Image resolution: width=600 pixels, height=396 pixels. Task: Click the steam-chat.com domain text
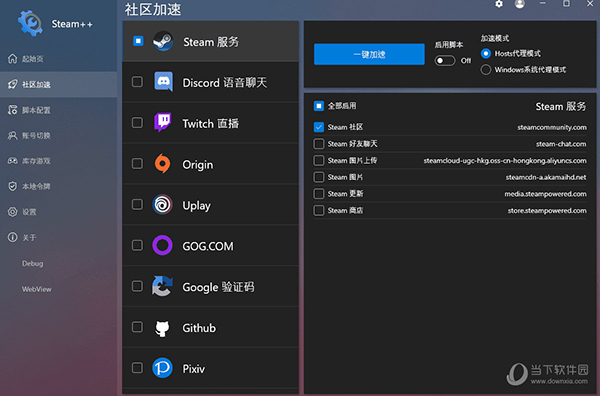[561, 144]
